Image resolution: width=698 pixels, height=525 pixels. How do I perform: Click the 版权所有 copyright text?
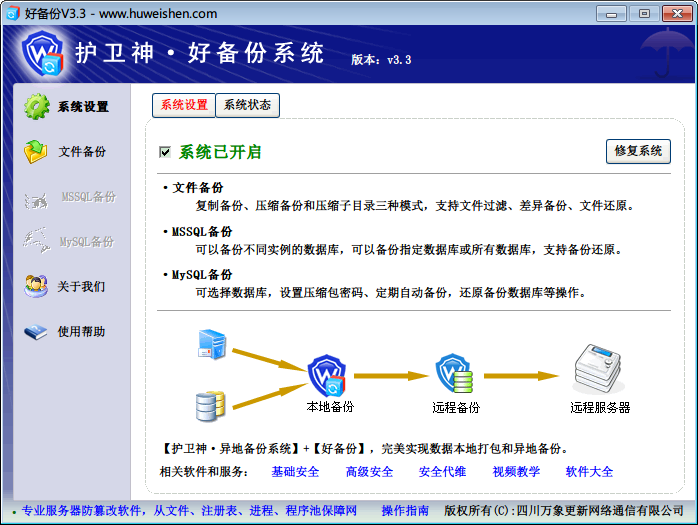pos(564,510)
